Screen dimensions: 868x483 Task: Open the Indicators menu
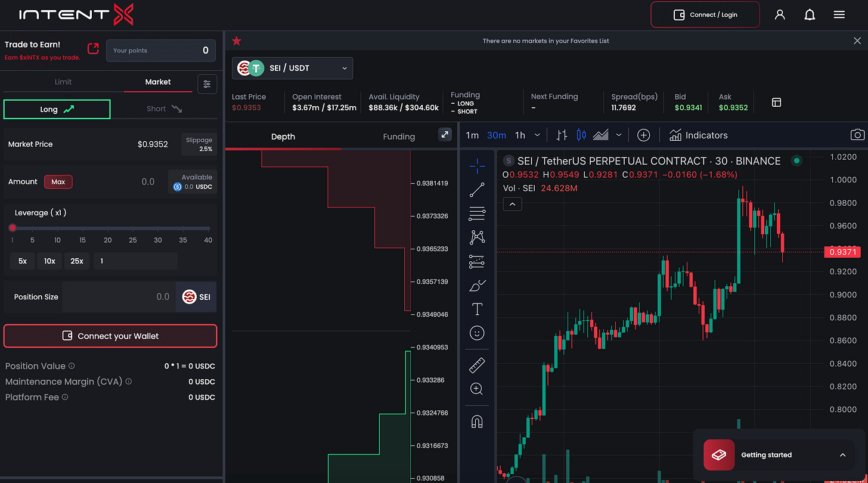[x=698, y=135]
